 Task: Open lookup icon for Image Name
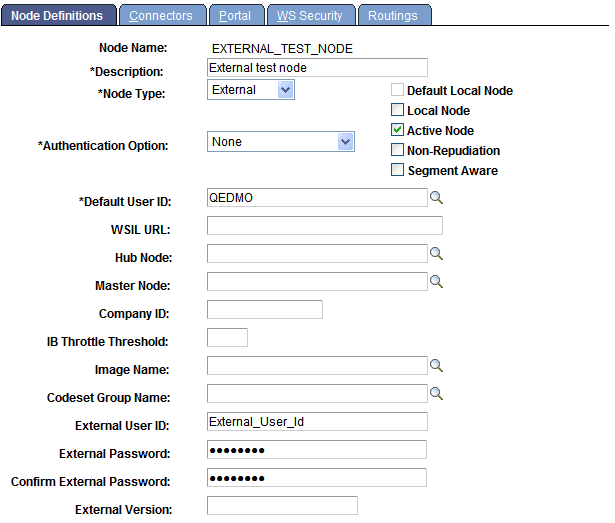pos(436,366)
